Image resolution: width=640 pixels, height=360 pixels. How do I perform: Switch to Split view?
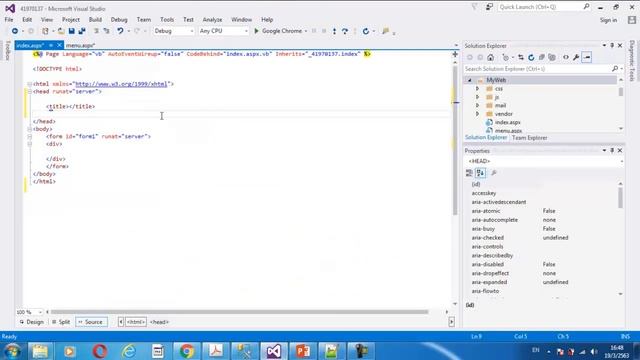(x=61, y=322)
